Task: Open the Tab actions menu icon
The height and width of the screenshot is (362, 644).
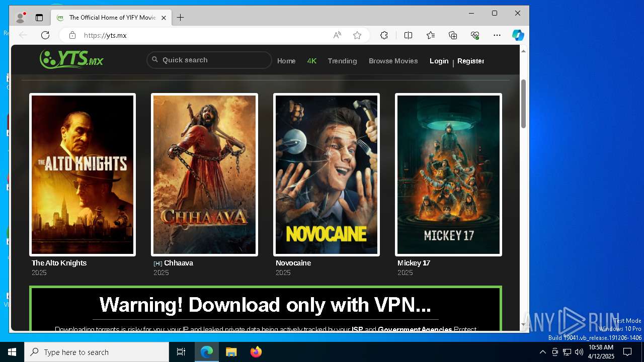Action: 39,18
